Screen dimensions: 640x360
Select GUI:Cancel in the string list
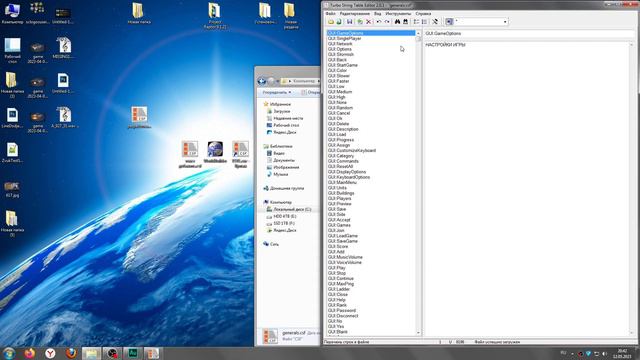339,113
